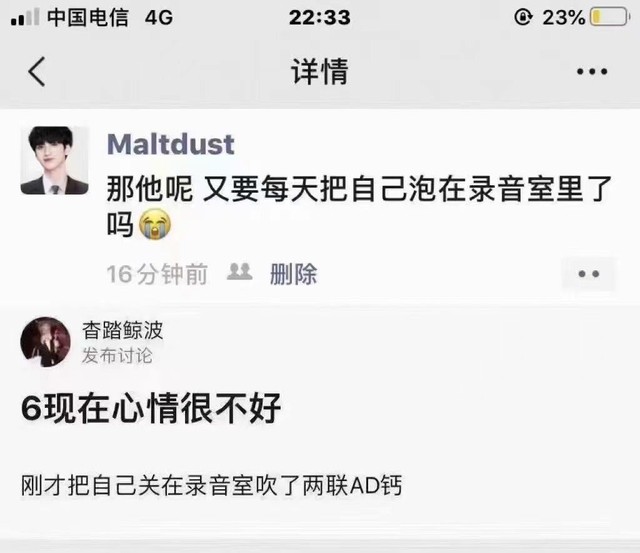Tap the rotation lock icon in status bar
This screenshot has height=553, width=640.
pos(523,17)
